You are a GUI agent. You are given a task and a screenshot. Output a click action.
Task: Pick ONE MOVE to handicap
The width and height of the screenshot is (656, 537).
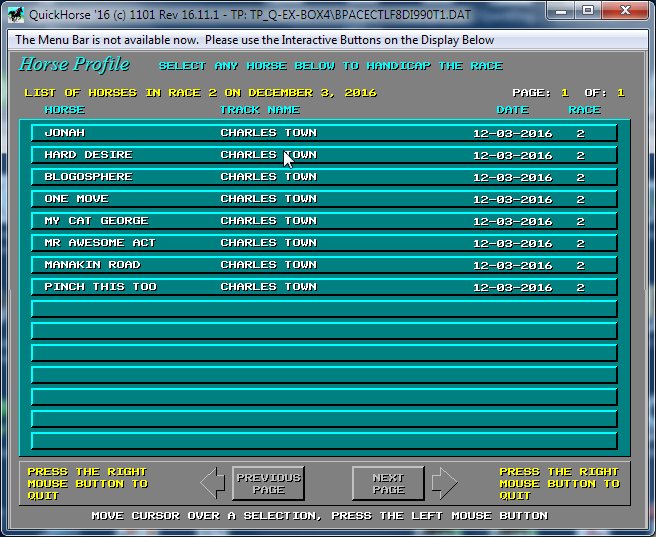324,199
